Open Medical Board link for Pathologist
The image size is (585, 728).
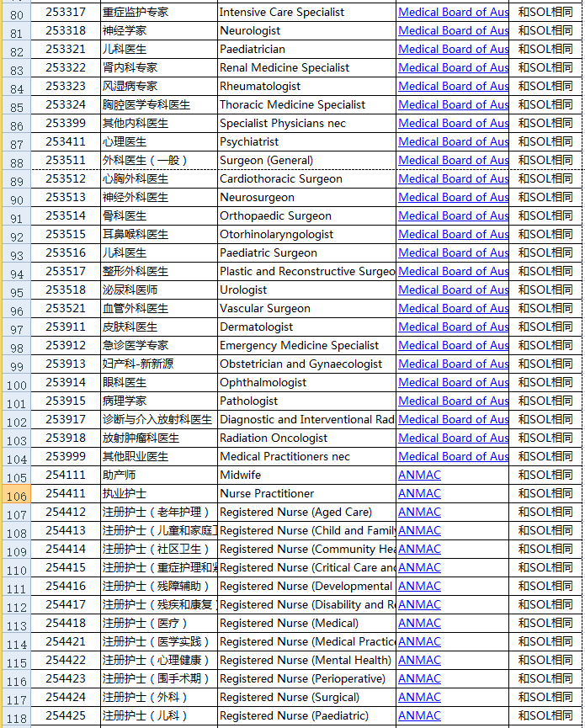point(453,401)
